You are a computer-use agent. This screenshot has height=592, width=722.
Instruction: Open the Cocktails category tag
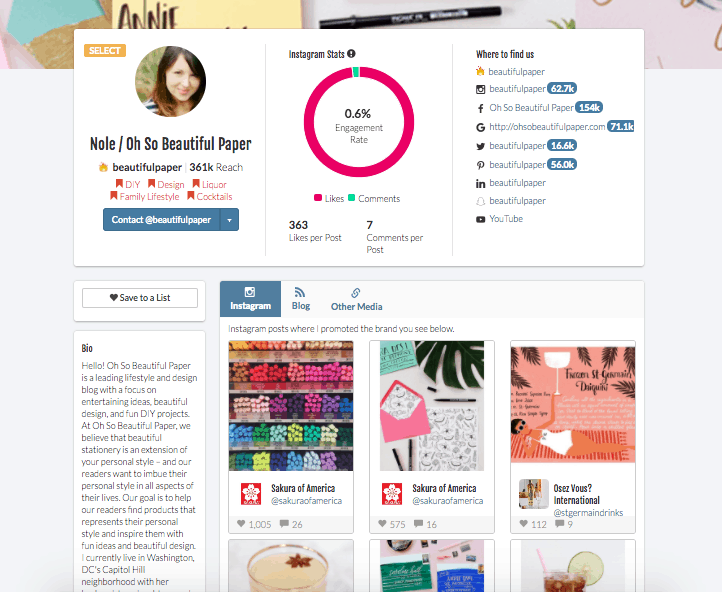pos(210,196)
